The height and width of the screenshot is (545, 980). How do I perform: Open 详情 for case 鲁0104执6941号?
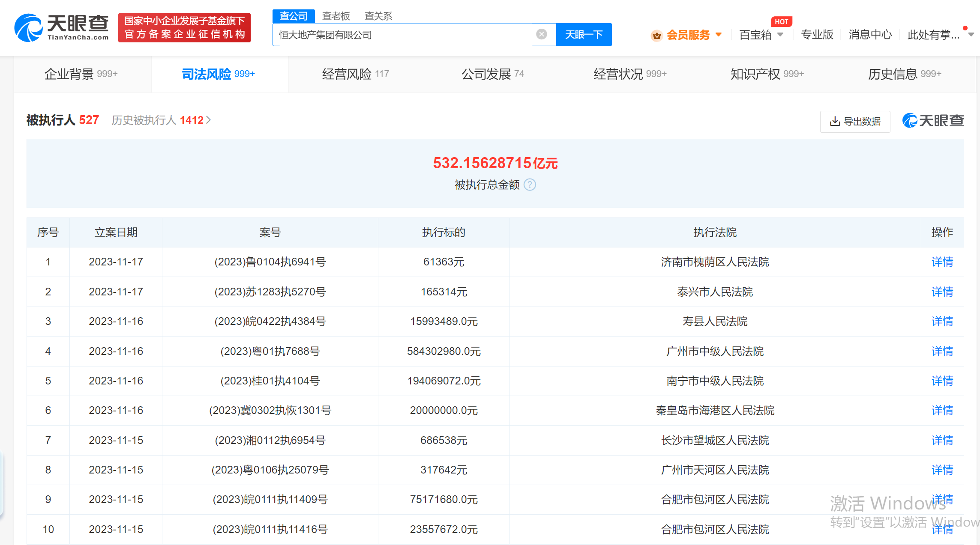(x=942, y=262)
